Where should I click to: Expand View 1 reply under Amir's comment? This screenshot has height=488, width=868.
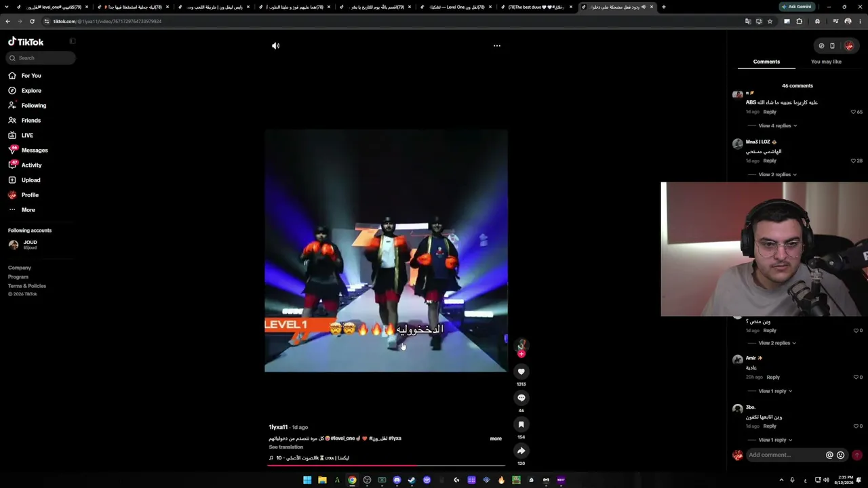(x=775, y=391)
